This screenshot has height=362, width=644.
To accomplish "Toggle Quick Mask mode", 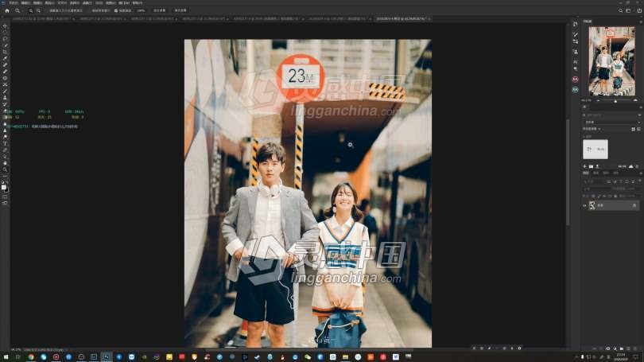I will (x=5, y=197).
